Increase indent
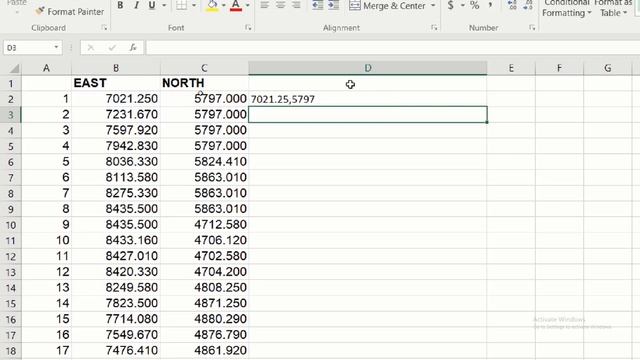 point(333,5)
